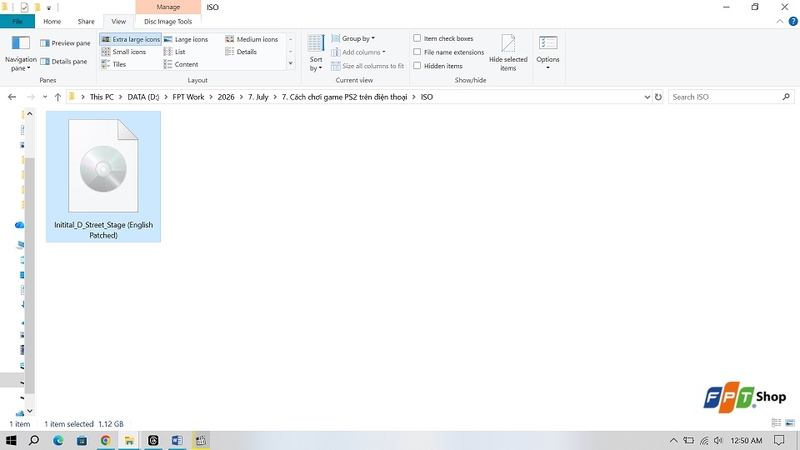Select Medium icons layout
This screenshot has width=800, height=450.
tap(252, 39)
